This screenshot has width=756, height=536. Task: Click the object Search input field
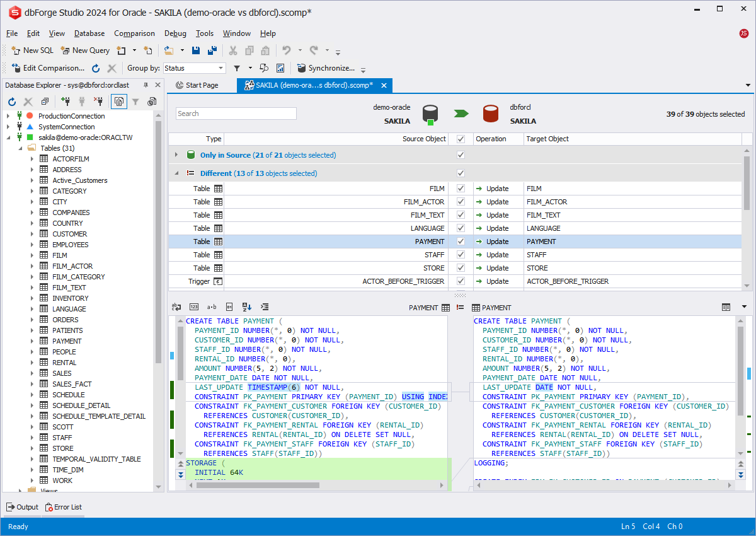pyautogui.click(x=236, y=114)
